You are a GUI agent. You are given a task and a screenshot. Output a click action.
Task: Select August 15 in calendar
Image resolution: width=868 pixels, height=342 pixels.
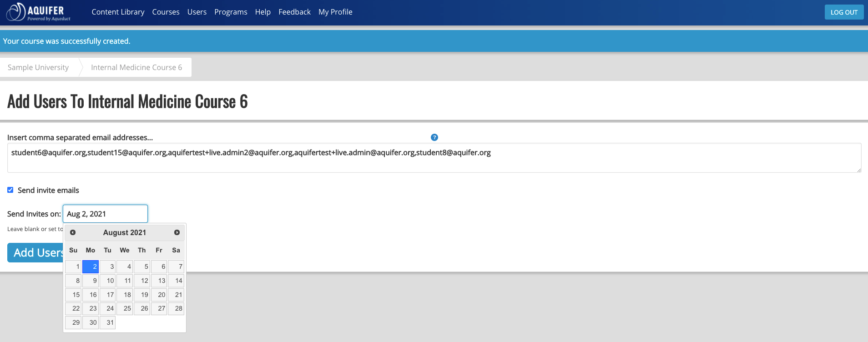pyautogui.click(x=73, y=295)
